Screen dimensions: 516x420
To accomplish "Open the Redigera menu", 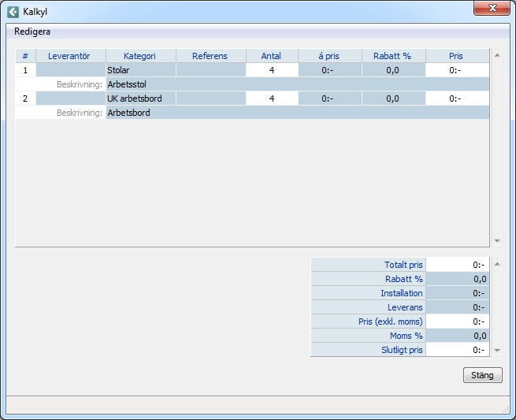I will click(32, 32).
